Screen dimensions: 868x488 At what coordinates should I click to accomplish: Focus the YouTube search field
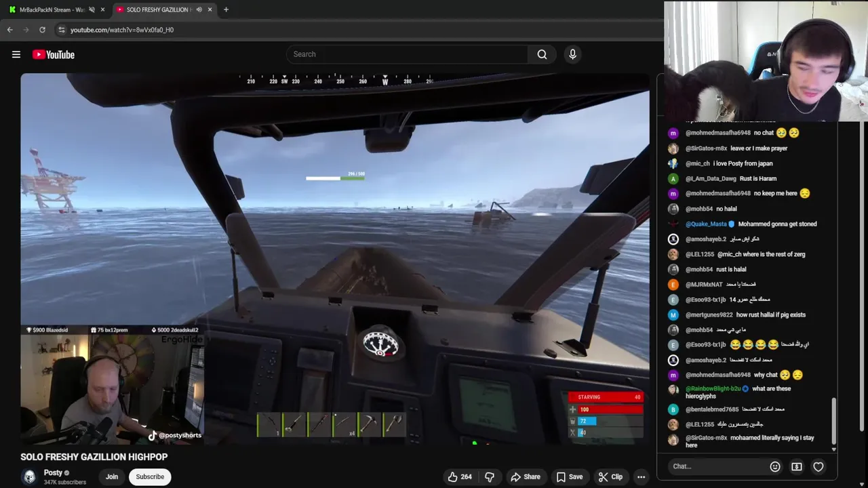pyautogui.click(x=407, y=54)
